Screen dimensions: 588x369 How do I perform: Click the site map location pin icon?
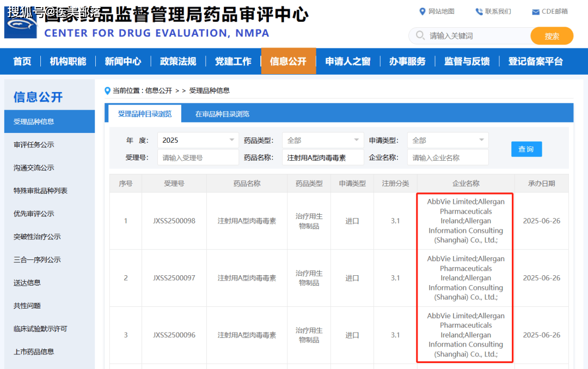click(422, 11)
